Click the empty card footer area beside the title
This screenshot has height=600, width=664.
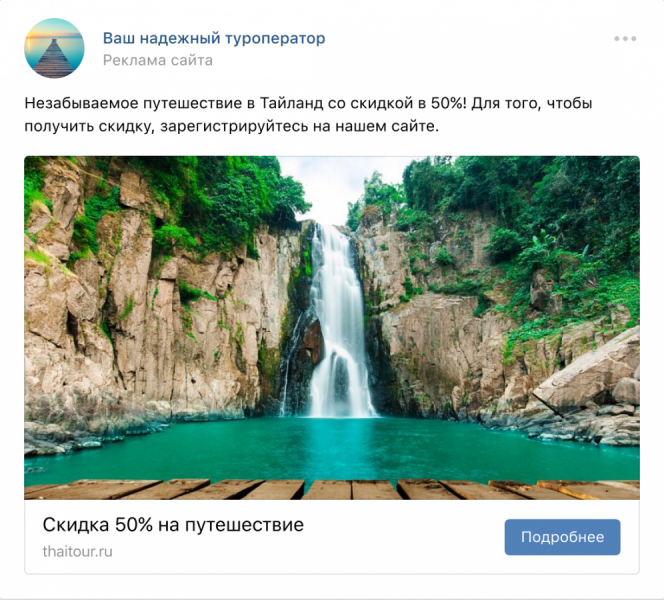[402, 537]
